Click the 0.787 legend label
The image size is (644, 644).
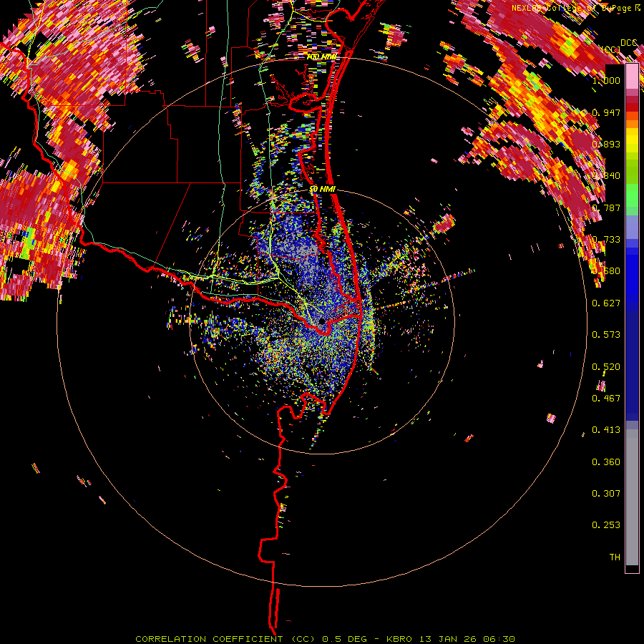click(x=606, y=208)
